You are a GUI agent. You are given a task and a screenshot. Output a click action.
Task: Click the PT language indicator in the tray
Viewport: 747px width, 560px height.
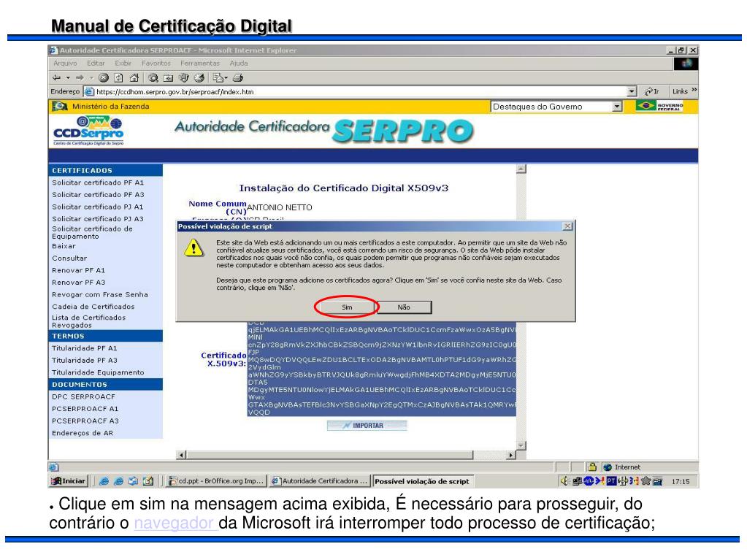coord(611,481)
